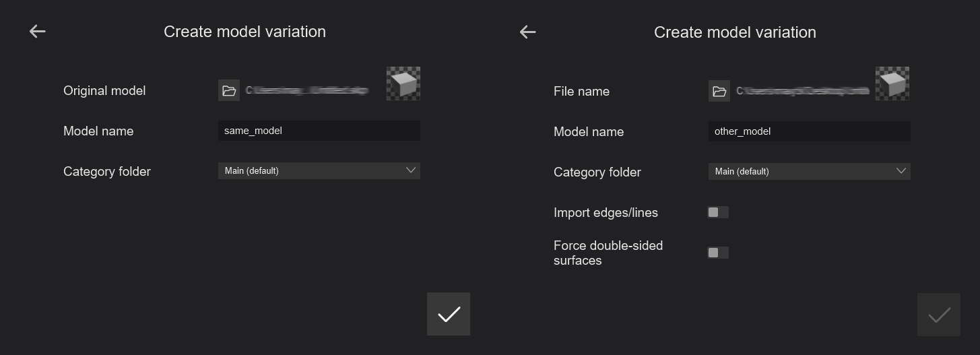Screen dimensions: 980x355
Task: Expand Category folder dropdown under same_model
Action: (319, 171)
